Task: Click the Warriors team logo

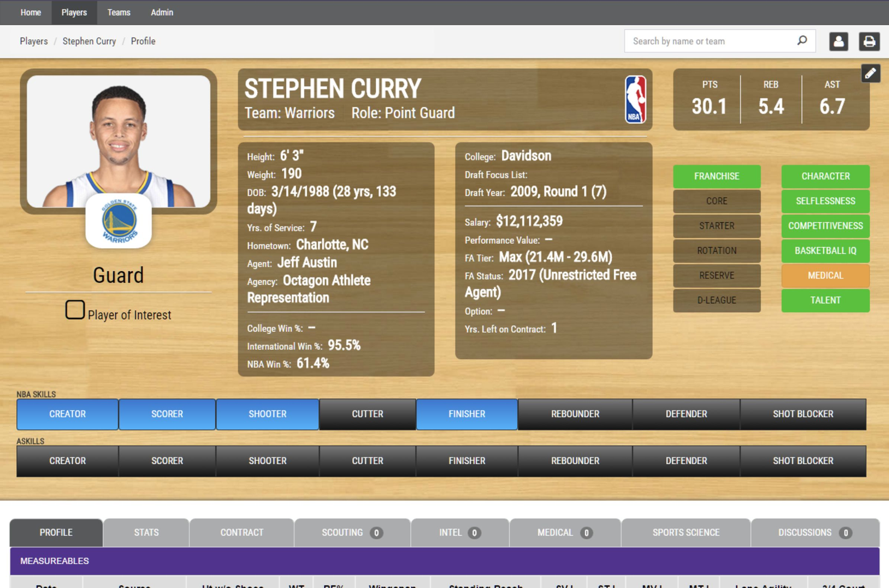Action: pyautogui.click(x=119, y=221)
